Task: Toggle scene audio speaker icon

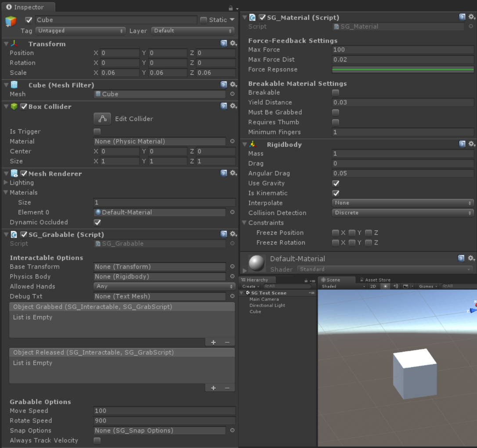Action: 396,286
